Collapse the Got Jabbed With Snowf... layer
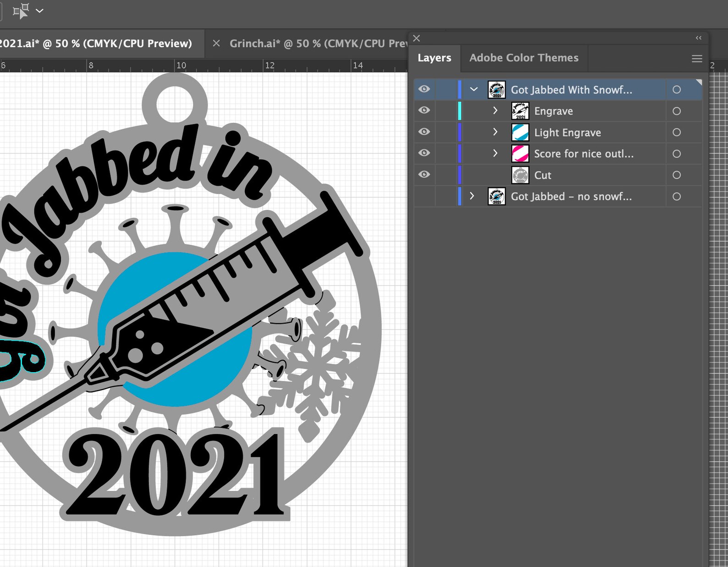This screenshot has height=567, width=728. 474,89
